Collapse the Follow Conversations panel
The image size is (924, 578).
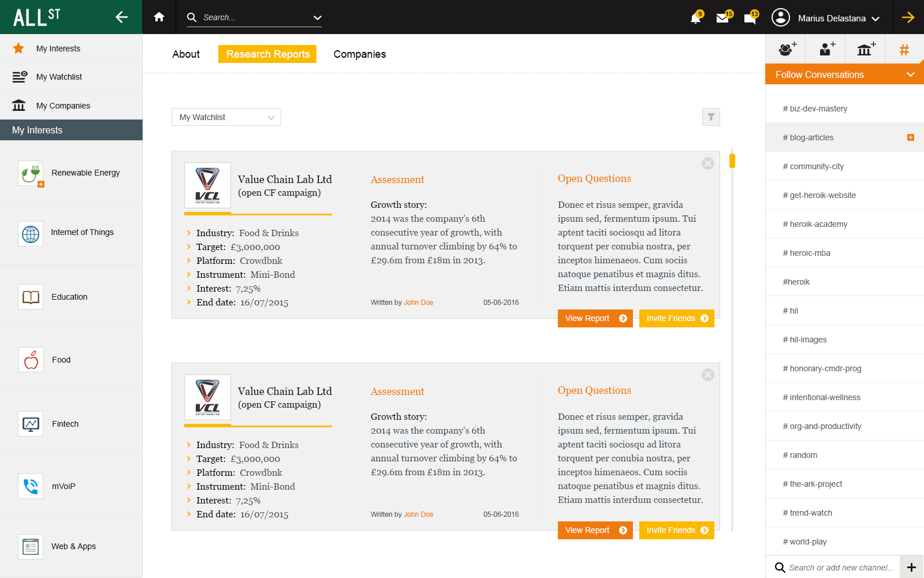(911, 74)
